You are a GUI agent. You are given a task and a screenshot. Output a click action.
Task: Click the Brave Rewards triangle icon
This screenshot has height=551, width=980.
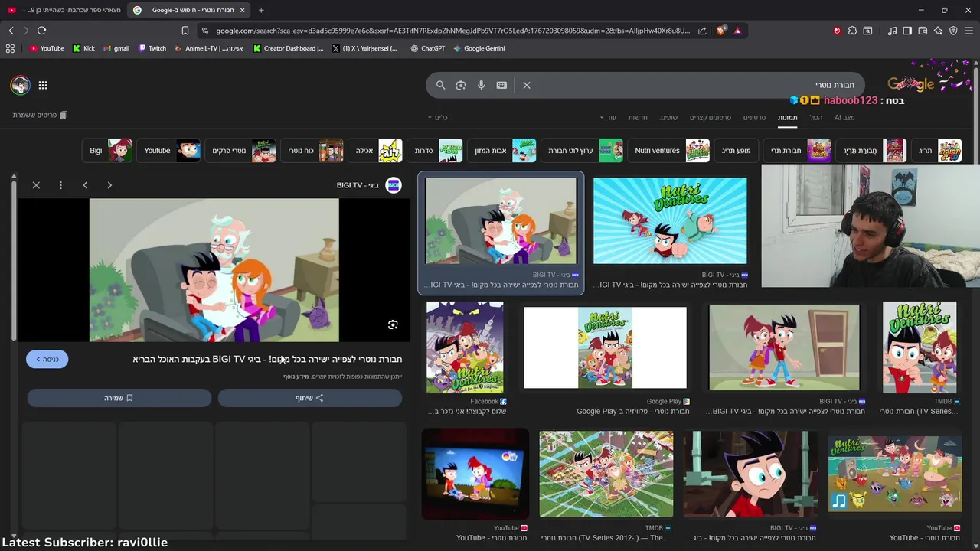coord(737,31)
